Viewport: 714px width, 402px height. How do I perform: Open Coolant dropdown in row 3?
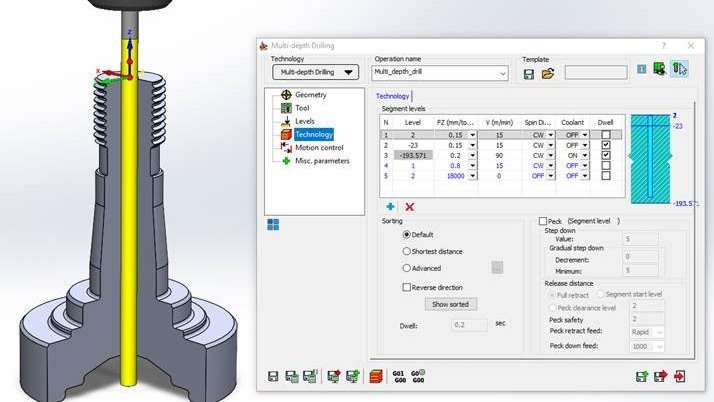click(x=586, y=155)
